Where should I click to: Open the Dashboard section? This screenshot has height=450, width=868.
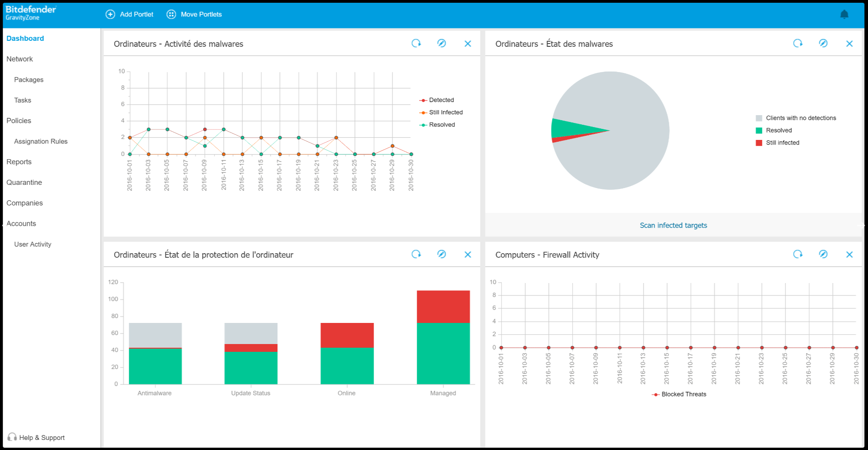(x=25, y=39)
